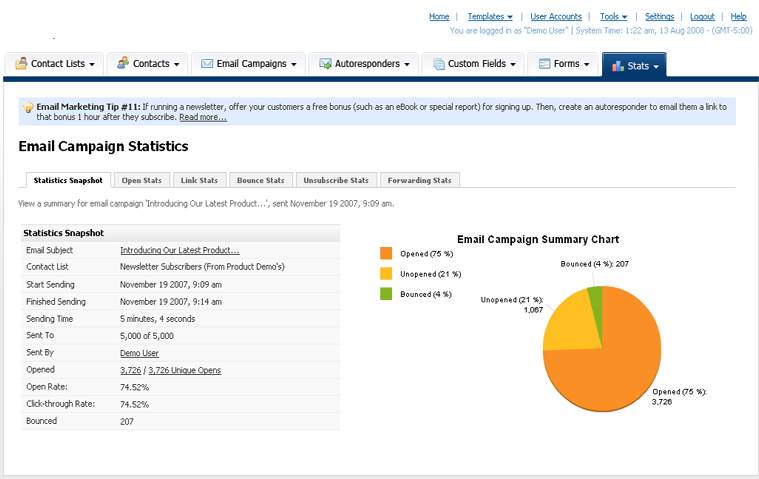The image size is (759, 479).
Task: Click the yellow Unopened legend swatch
Action: click(386, 274)
